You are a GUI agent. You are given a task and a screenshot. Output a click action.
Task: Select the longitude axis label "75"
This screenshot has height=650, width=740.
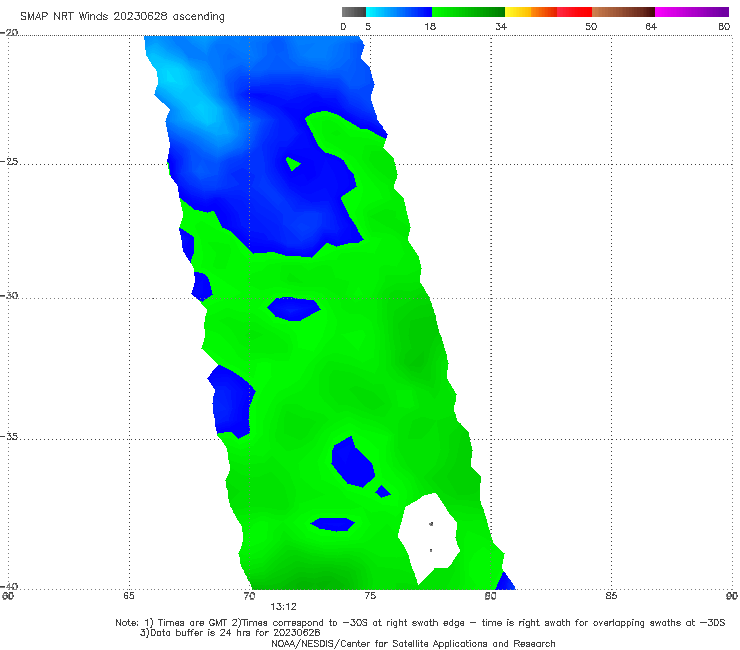pos(370,596)
